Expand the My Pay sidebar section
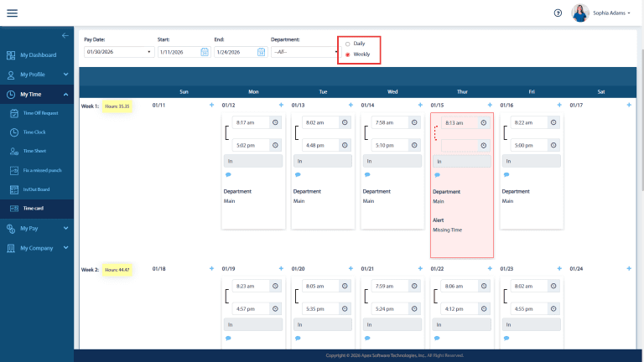This screenshot has height=362, width=644. coord(37,228)
